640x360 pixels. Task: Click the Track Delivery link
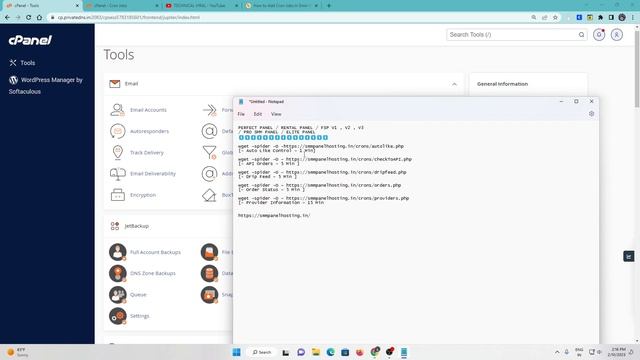click(x=147, y=152)
